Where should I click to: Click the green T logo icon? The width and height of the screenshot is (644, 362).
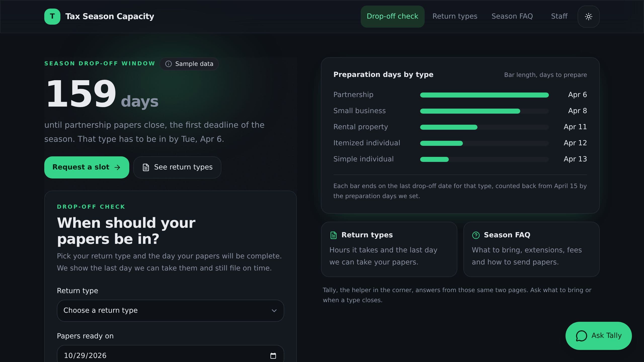tap(52, 17)
